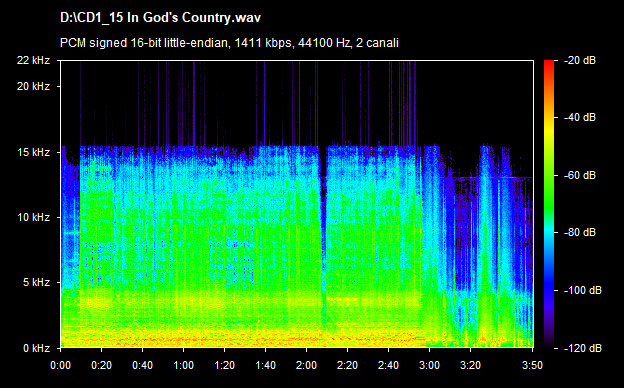Click the 5 kHz frequency axis label
The image size is (624, 388).
pyautogui.click(x=36, y=282)
